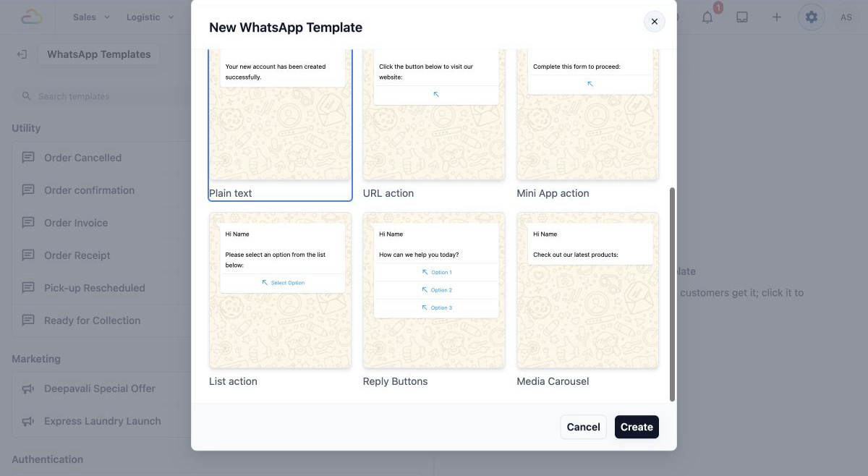868x476 pixels.
Task: Click the megaphone icon beside Express Laundry Launch
Action: coord(28,421)
